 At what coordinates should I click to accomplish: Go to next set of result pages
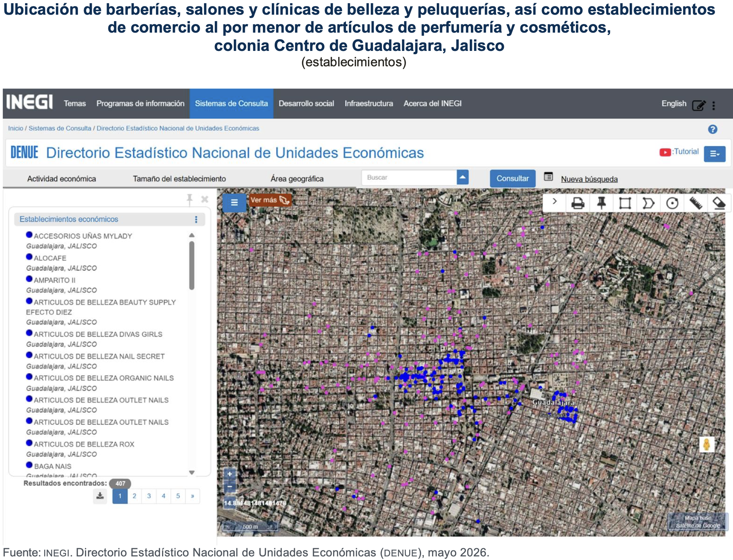click(x=193, y=496)
